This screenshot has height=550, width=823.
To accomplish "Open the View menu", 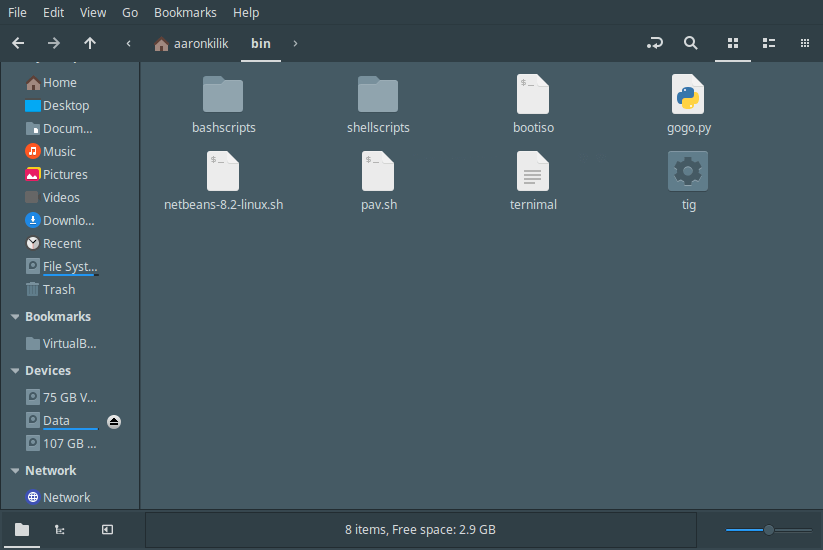I will coord(93,13).
